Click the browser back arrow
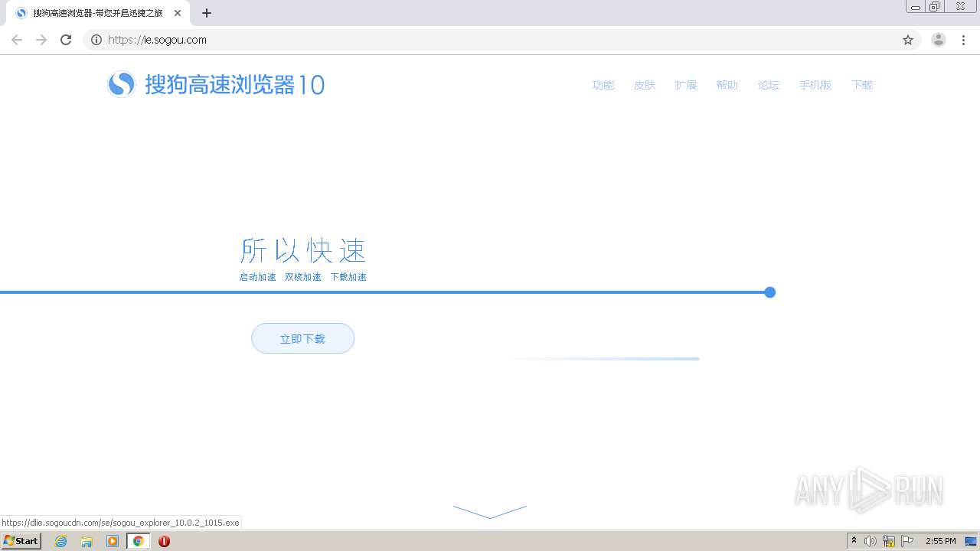Image resolution: width=980 pixels, height=551 pixels. click(x=17, y=40)
